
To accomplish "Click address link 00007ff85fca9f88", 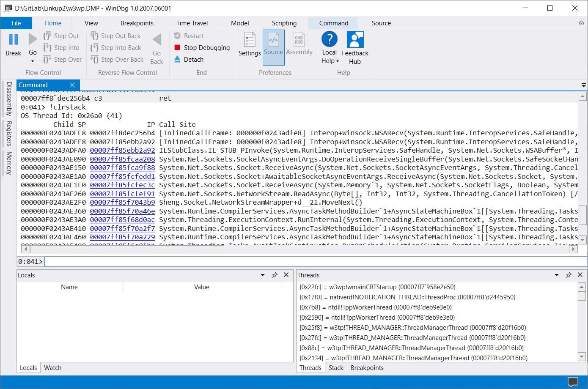I will point(122,168).
